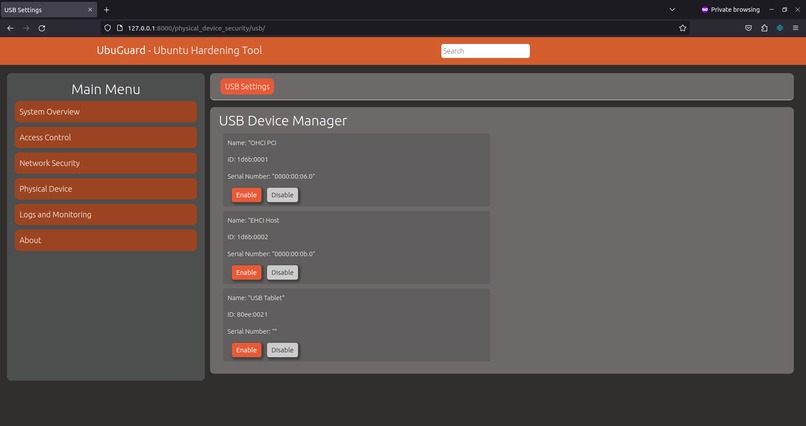Disable the USB Tablet device
The image size is (806, 426).
[x=282, y=350]
